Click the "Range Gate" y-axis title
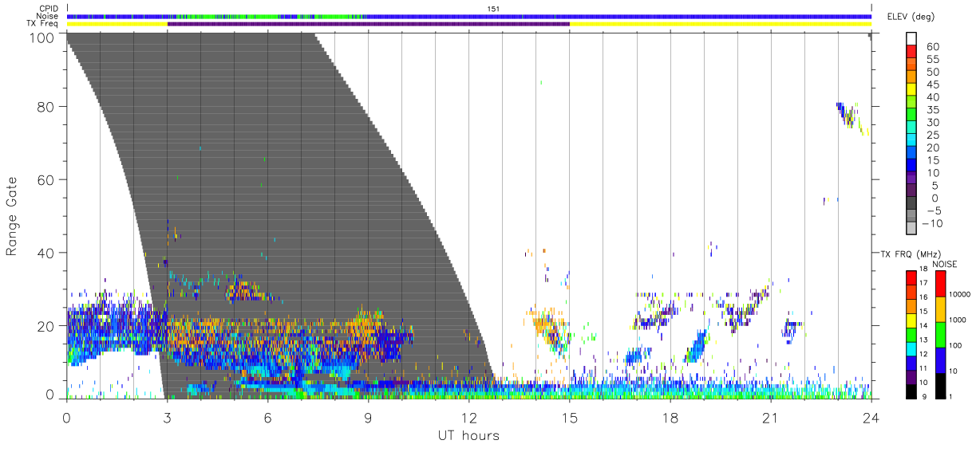Screen dimensions: 980x452 tap(12, 215)
